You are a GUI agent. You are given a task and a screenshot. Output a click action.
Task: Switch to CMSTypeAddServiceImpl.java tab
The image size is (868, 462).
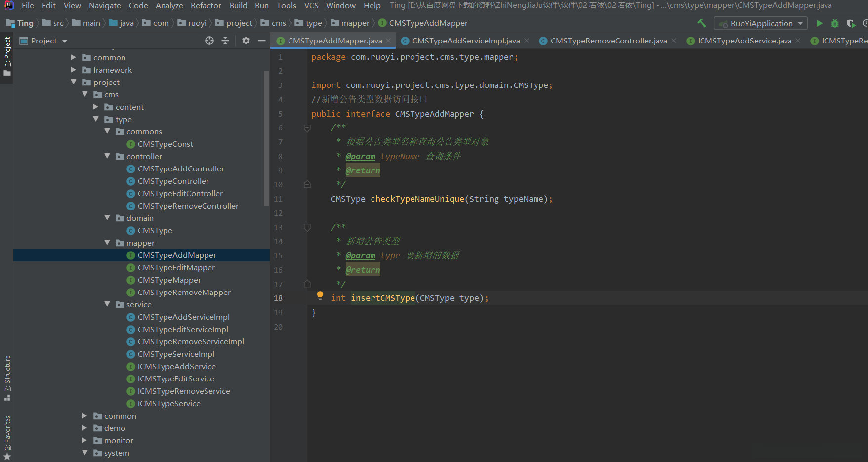coord(465,41)
